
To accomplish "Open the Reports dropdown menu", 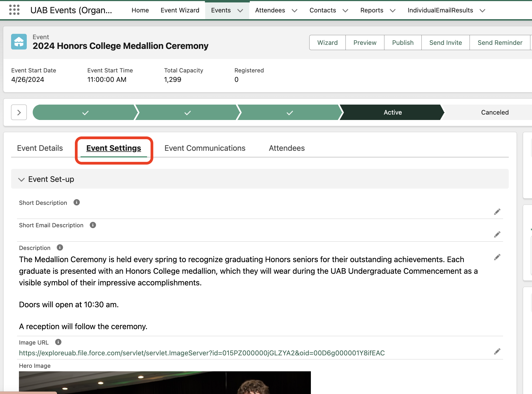I will click(x=393, y=11).
